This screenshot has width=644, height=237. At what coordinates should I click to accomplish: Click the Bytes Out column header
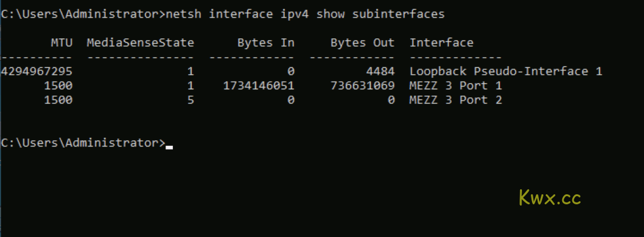pos(362,43)
